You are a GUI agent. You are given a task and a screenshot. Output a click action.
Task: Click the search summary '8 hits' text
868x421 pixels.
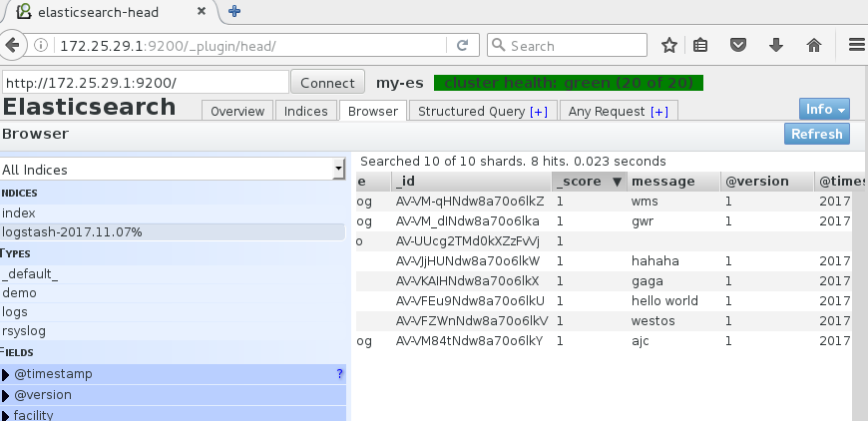coord(548,162)
